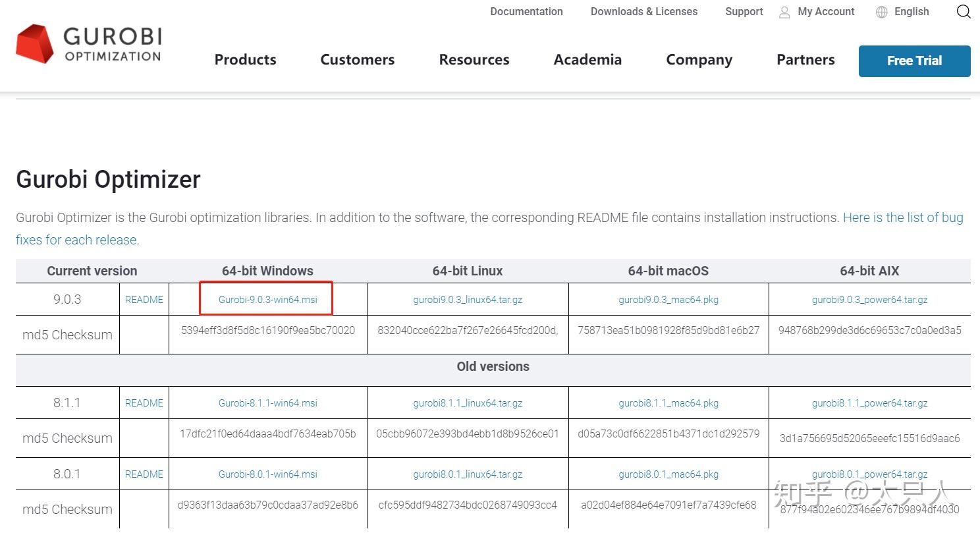The width and height of the screenshot is (980, 533).
Task: Open Downloads & Licenses page
Action: [643, 11]
